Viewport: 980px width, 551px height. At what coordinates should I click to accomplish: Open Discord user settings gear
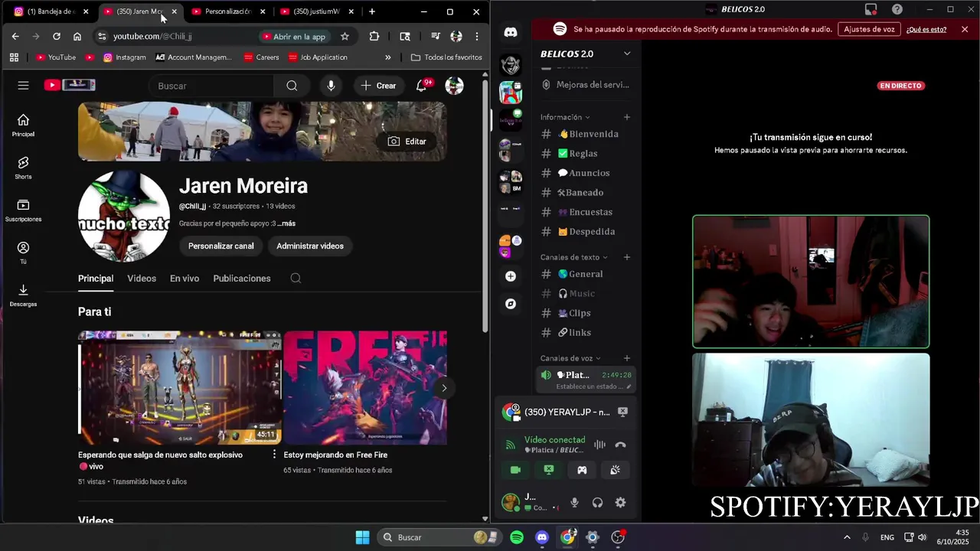pos(620,503)
